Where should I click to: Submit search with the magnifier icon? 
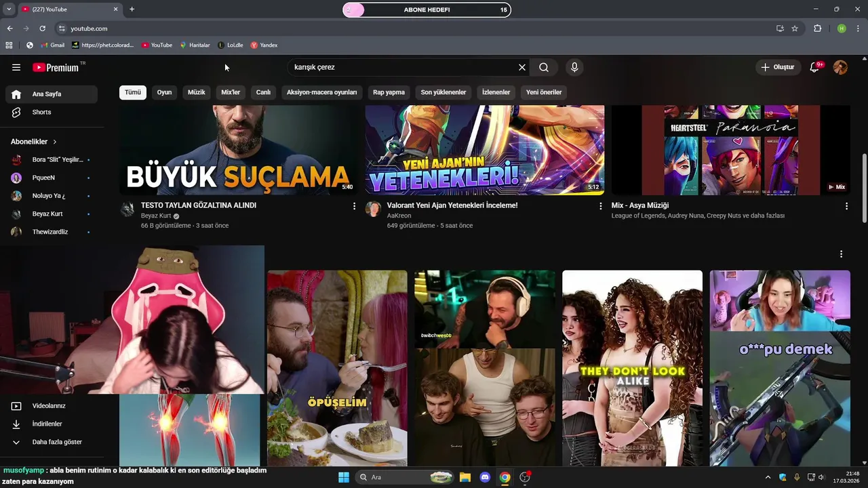(x=544, y=67)
